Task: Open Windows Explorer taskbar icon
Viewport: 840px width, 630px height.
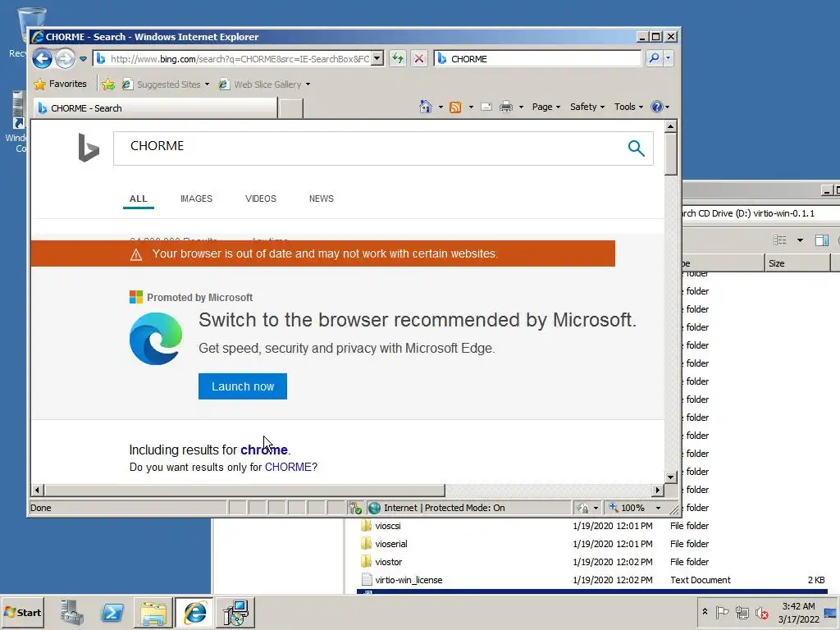Action: click(153, 612)
